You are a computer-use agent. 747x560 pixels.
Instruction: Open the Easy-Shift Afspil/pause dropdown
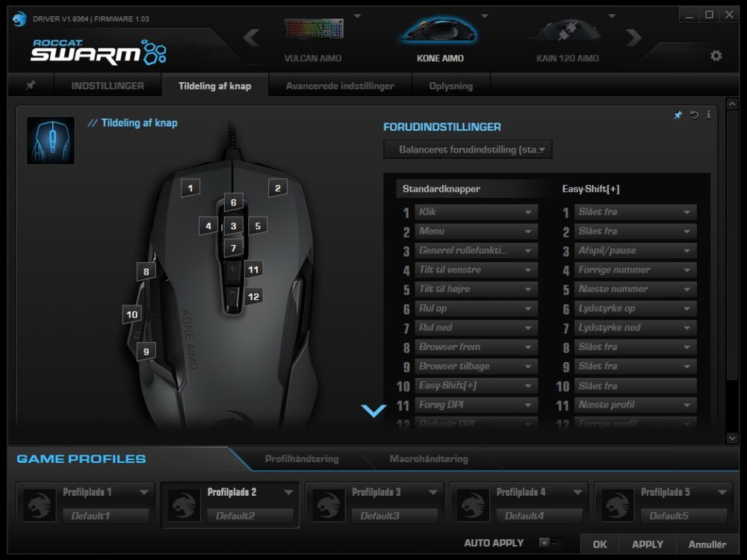click(636, 250)
